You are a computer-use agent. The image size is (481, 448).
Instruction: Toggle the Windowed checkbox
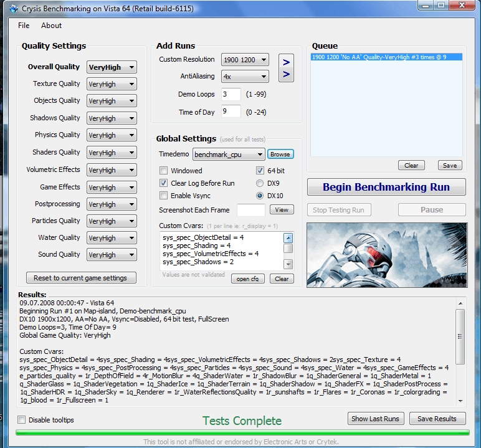click(x=163, y=170)
